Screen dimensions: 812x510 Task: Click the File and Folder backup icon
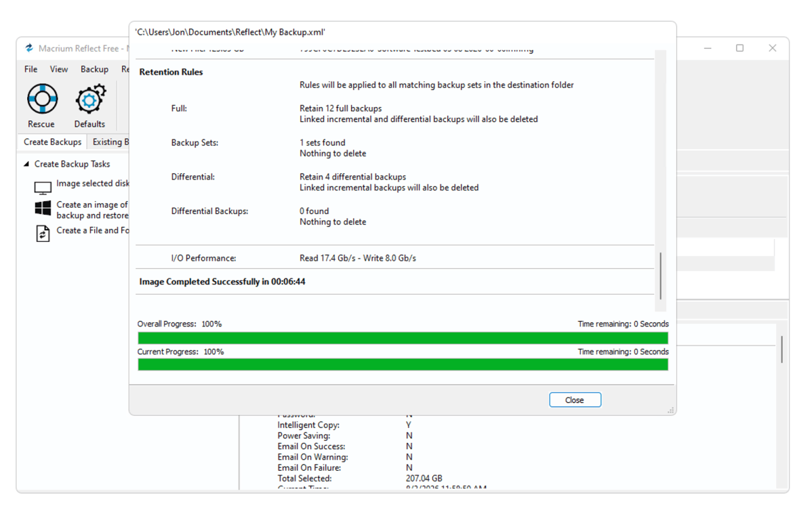pyautogui.click(x=43, y=233)
